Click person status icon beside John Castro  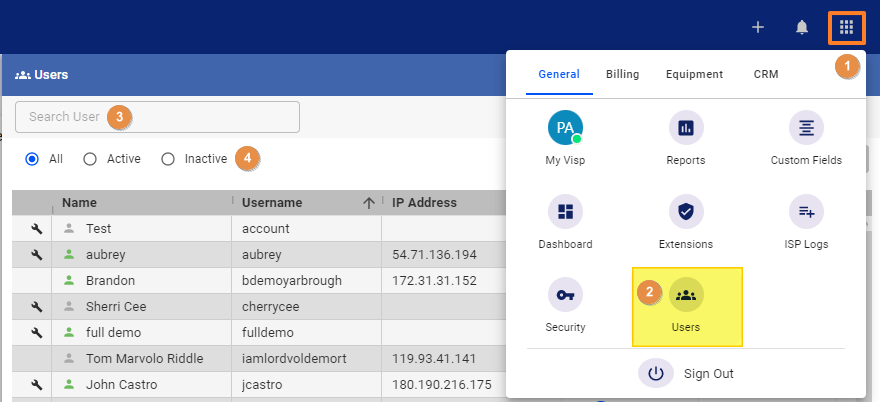coord(69,385)
